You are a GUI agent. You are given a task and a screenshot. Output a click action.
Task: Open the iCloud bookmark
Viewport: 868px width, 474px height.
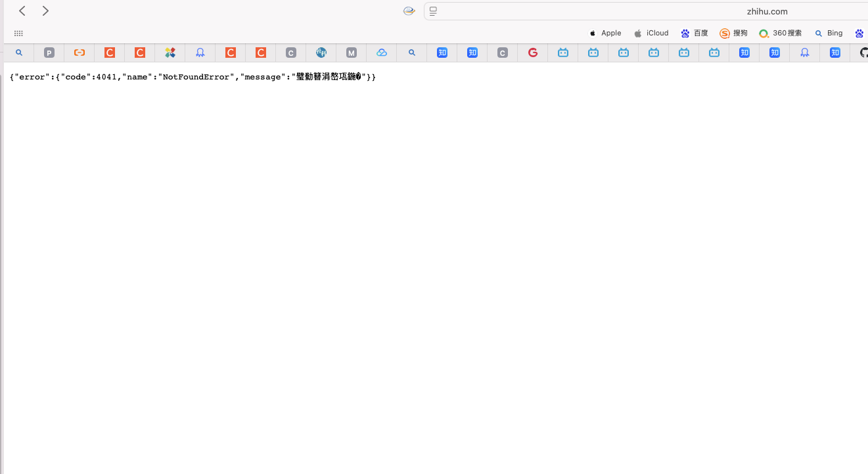(x=651, y=33)
